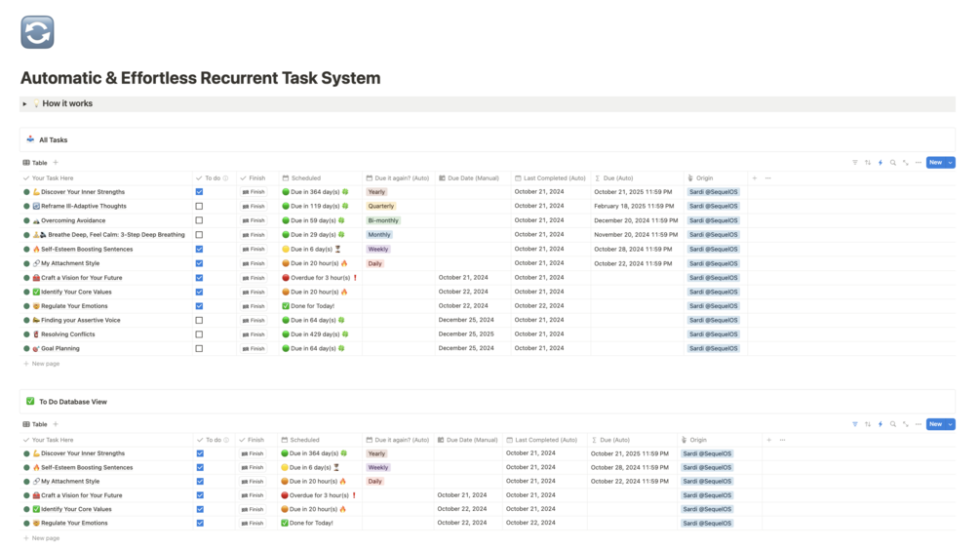Add a property column in To Do table

click(768, 440)
